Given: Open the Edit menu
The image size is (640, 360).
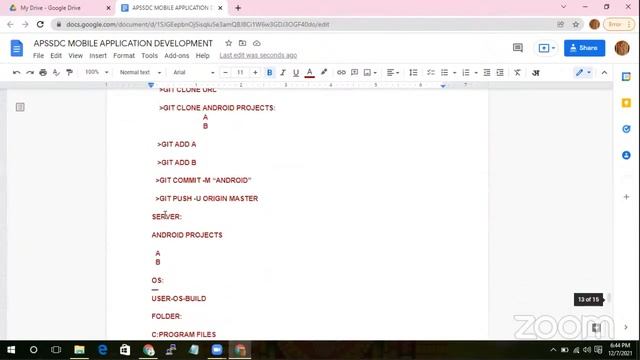Looking at the screenshot, I should click(56, 56).
